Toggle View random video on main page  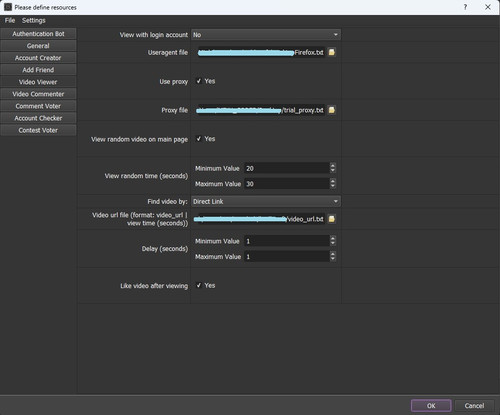(x=199, y=139)
